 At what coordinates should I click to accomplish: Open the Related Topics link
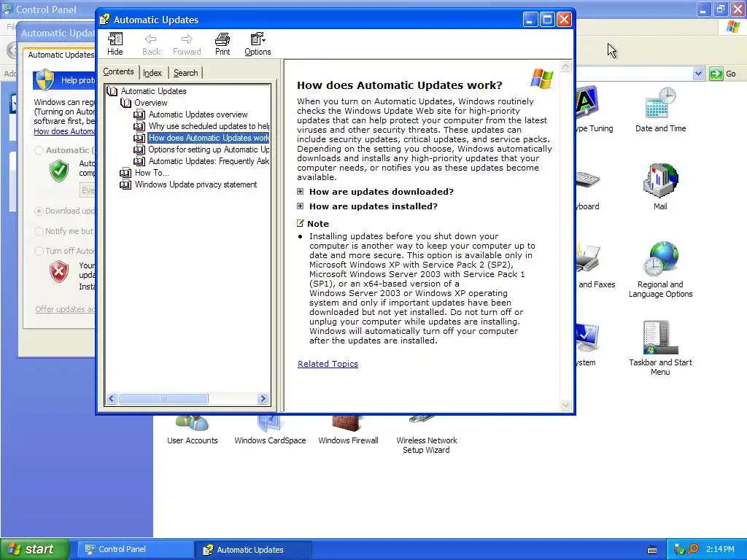click(328, 364)
